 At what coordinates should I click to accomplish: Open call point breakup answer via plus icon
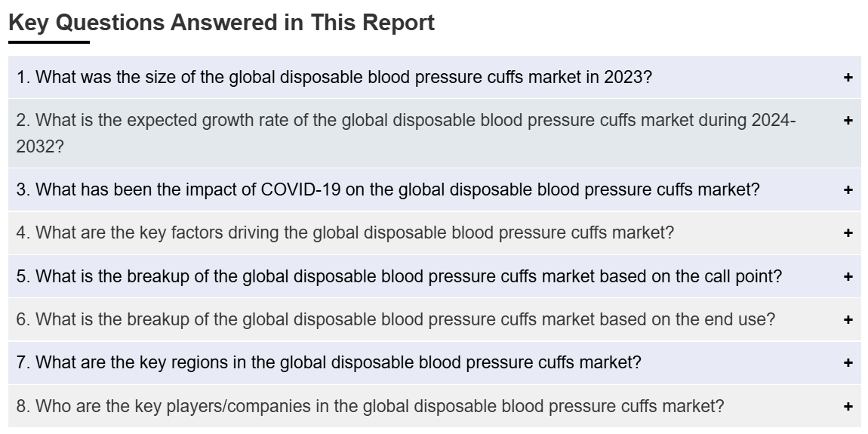pos(848,276)
